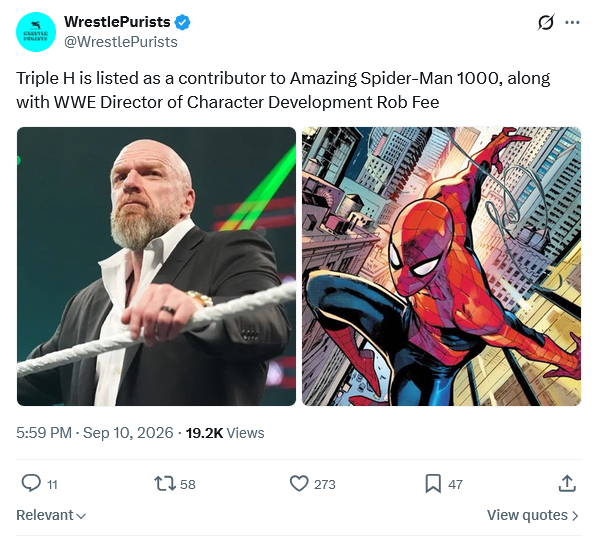Open the three-dot more options menu
Viewport: 598px width, 536px height.
coord(572,23)
